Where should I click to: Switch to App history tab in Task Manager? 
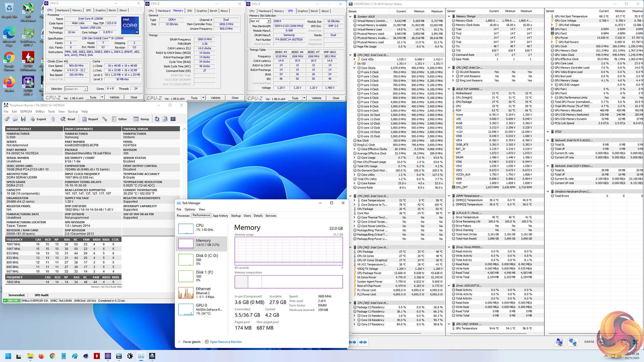(220, 216)
